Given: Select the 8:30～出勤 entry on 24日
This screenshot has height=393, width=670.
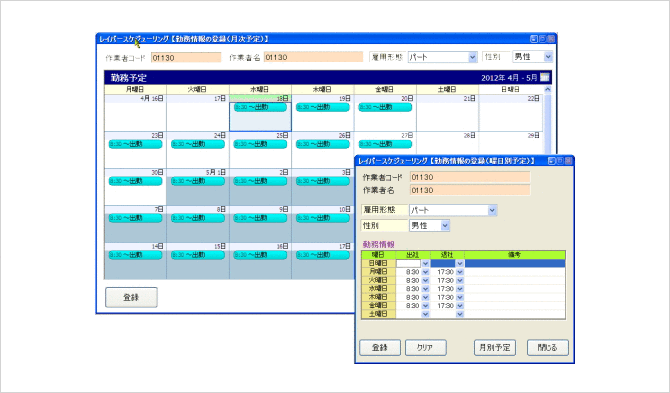Looking at the screenshot, I should point(198,144).
